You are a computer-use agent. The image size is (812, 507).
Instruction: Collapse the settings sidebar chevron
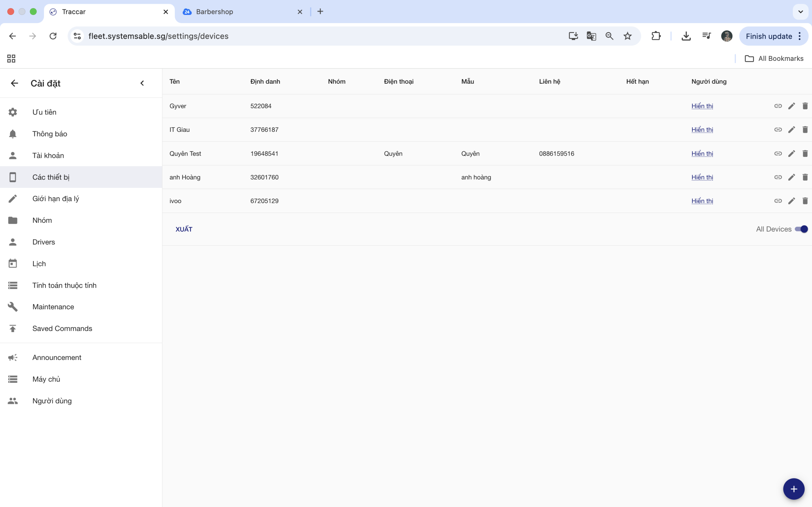(142, 83)
